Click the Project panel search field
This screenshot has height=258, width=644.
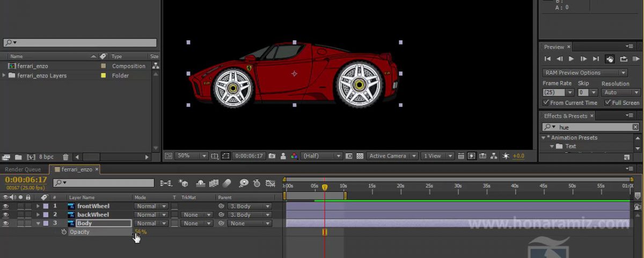tap(80, 42)
